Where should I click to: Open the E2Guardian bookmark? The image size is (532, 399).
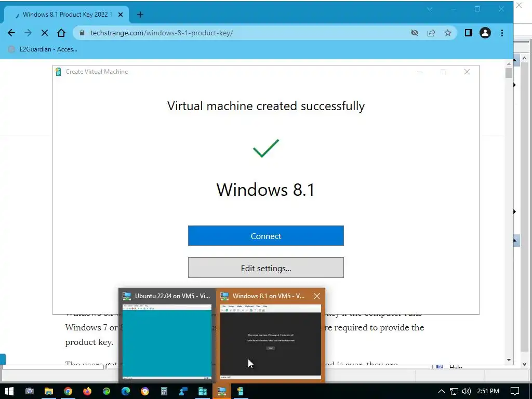(x=43, y=49)
